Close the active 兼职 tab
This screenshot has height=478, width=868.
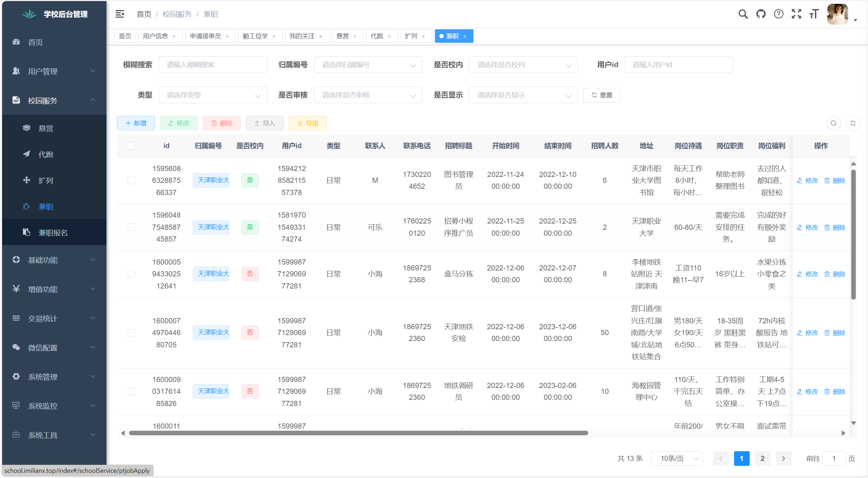pos(465,37)
